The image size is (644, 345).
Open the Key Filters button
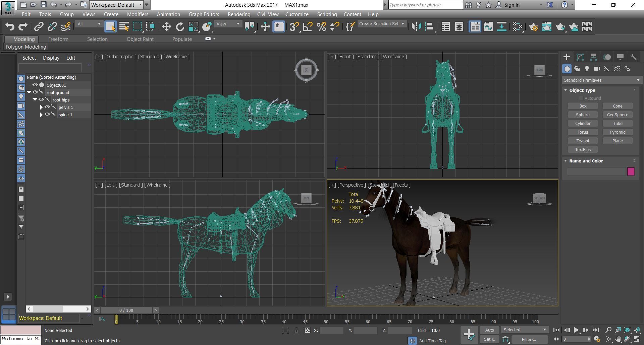point(530,339)
